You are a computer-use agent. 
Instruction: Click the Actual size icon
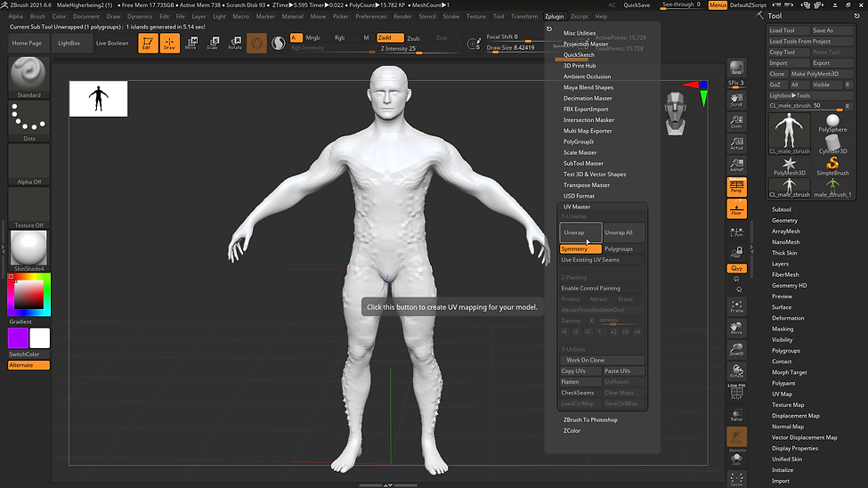(x=736, y=142)
